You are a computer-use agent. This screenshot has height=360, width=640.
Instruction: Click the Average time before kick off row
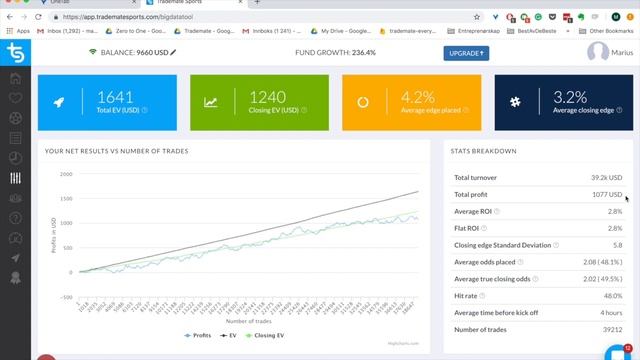click(x=538, y=313)
